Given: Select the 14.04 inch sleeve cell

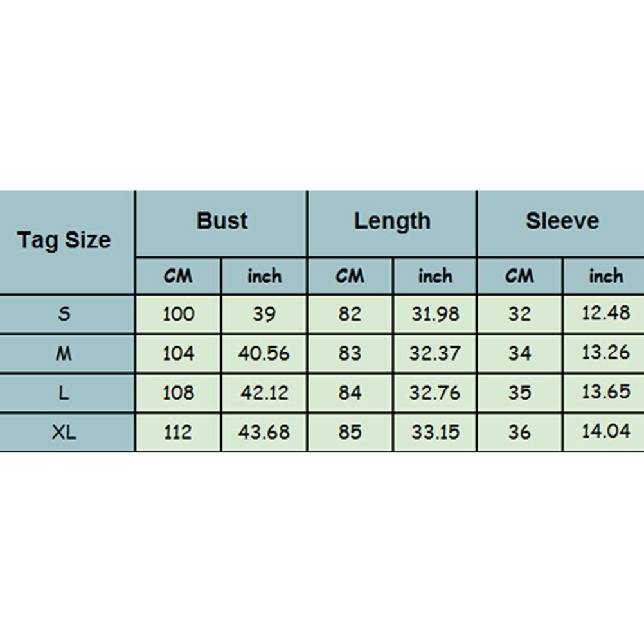Looking at the screenshot, I should 605,432.
